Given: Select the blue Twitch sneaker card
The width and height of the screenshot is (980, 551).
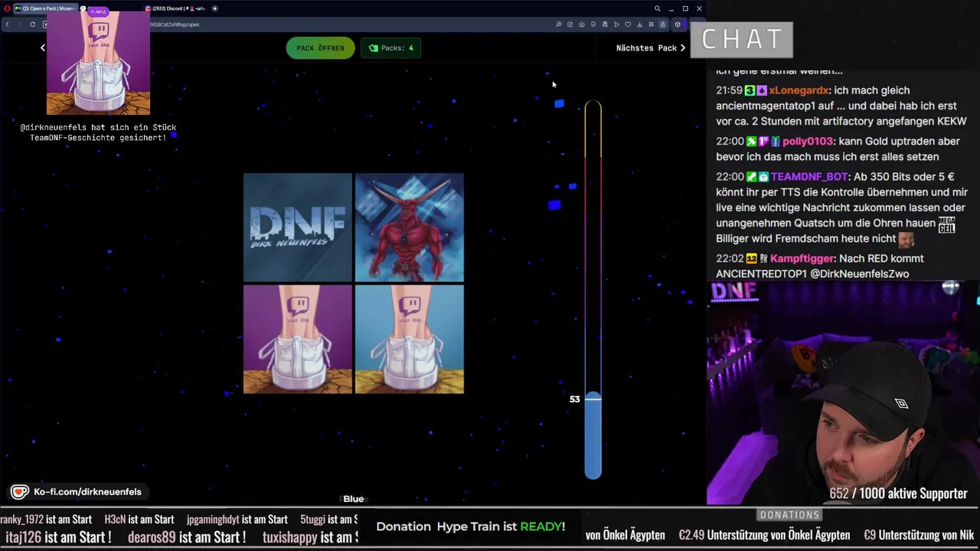Looking at the screenshot, I should coord(409,339).
